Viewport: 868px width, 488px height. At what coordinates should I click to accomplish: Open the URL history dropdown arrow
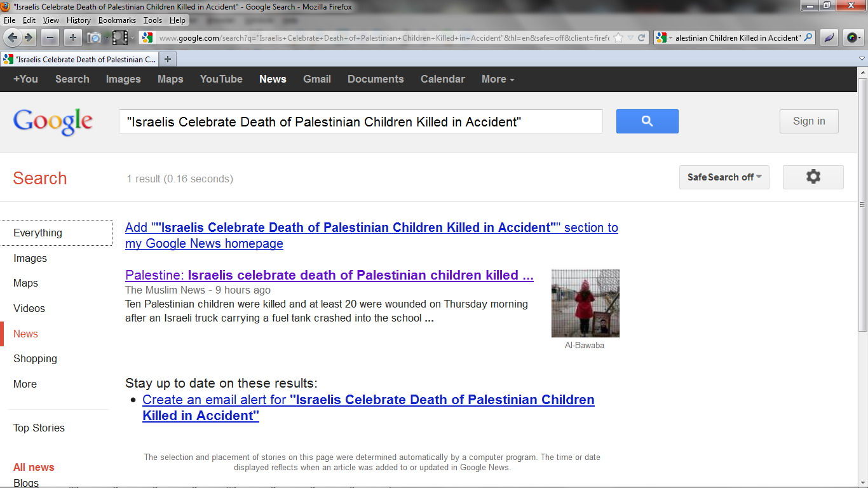point(630,37)
